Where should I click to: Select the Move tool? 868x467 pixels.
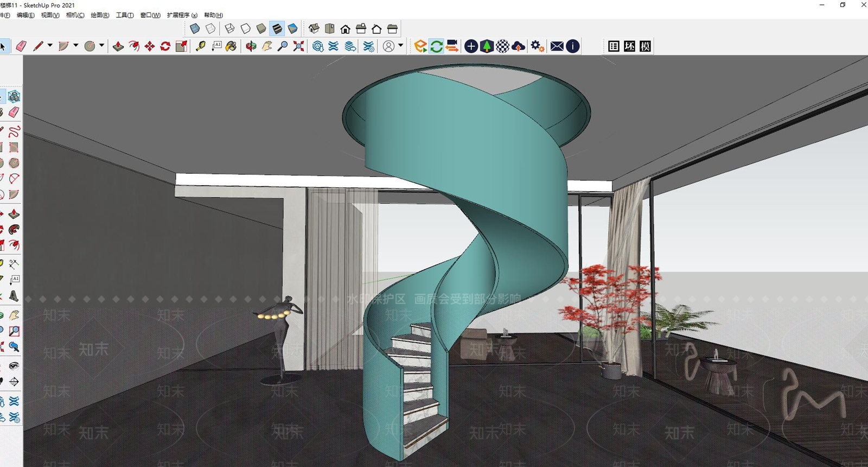150,46
